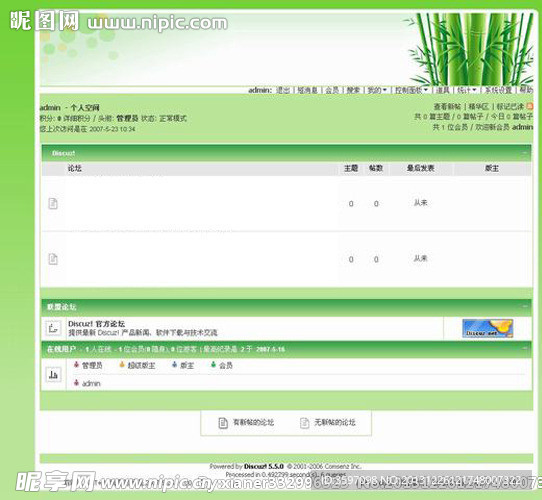542x500 pixels.
Task: Collapse the 在线用户 section
Action: (525, 349)
